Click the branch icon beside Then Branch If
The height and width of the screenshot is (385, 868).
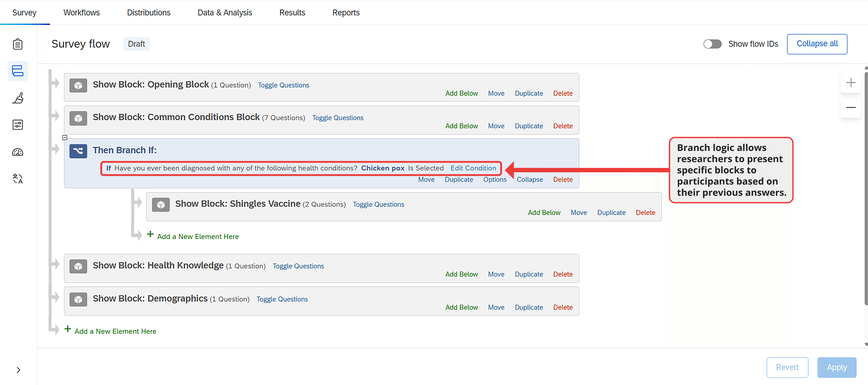tap(78, 151)
